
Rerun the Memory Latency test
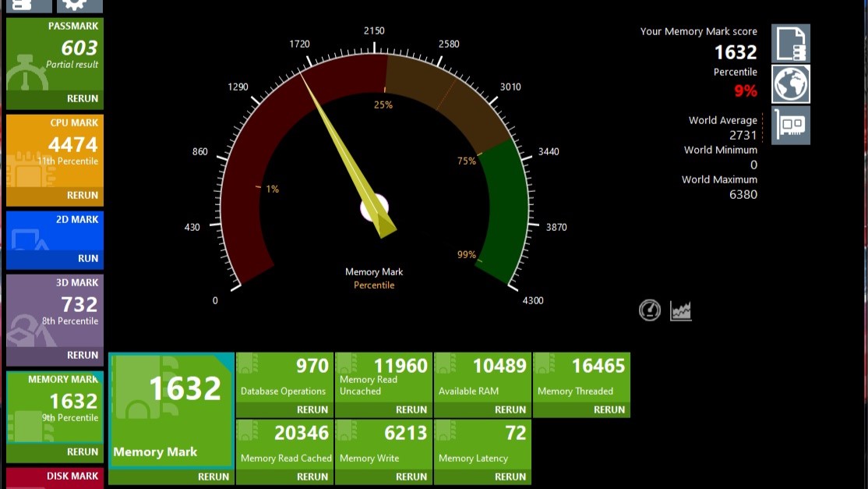point(510,477)
